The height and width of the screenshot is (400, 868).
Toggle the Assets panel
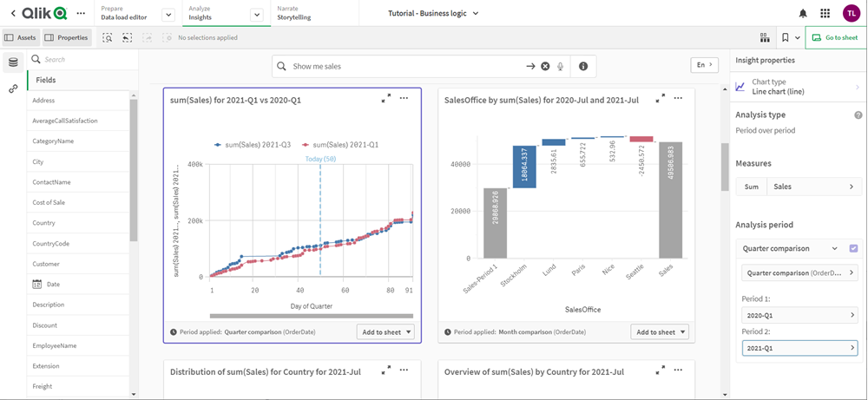pos(21,38)
